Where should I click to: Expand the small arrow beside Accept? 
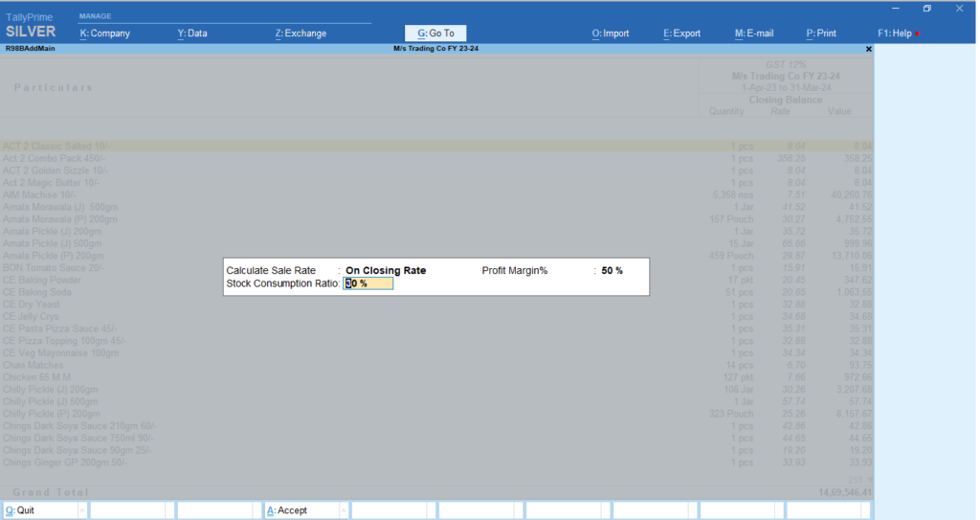pyautogui.click(x=342, y=511)
